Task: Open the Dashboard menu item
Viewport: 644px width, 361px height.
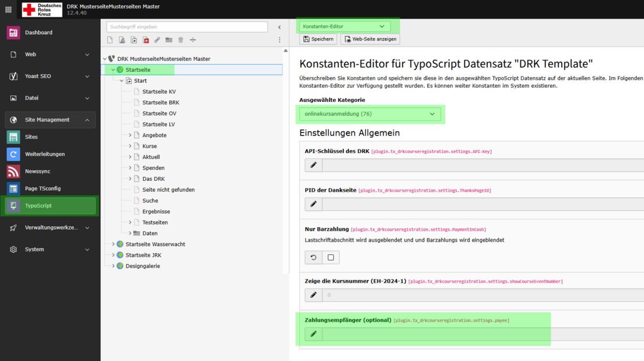Action: click(38, 32)
